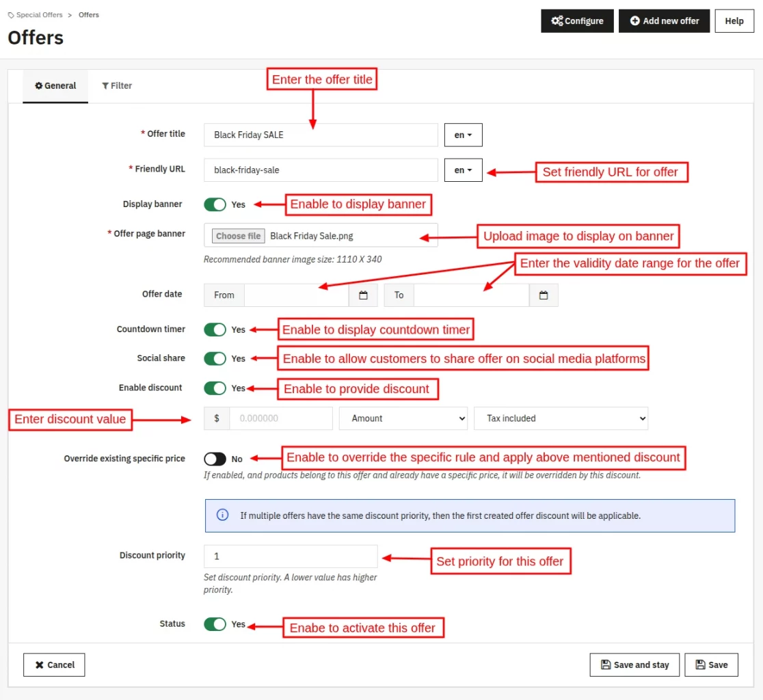Toggle the Countdown timer switch
Image resolution: width=763 pixels, height=700 pixels.
(215, 329)
